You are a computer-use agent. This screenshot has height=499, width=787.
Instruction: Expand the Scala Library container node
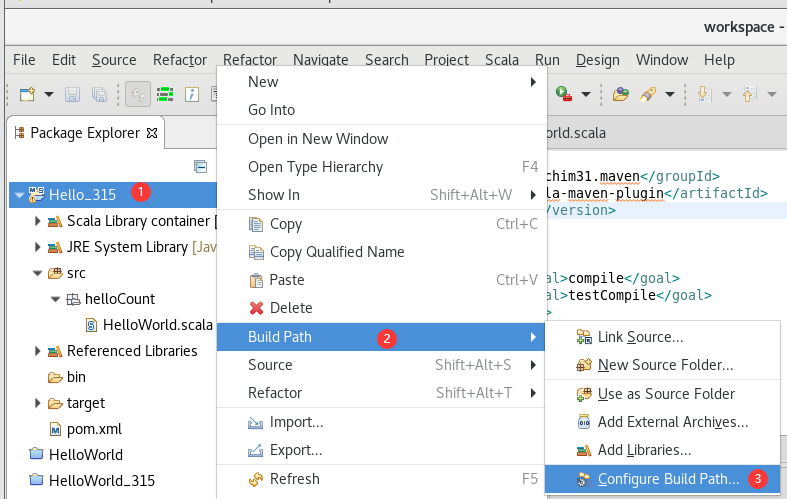coord(37,221)
